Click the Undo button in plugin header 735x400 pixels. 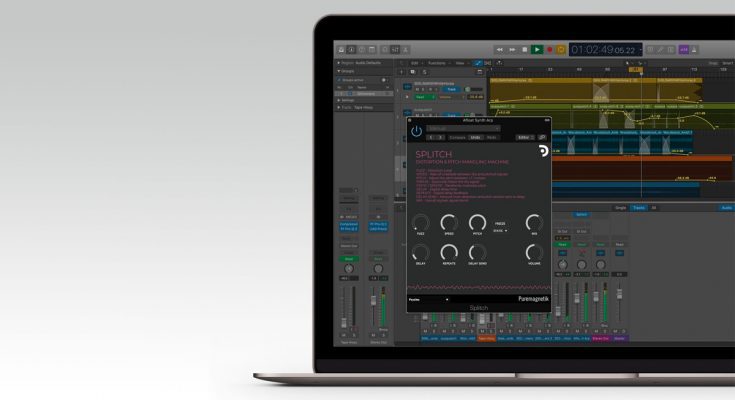(476, 136)
